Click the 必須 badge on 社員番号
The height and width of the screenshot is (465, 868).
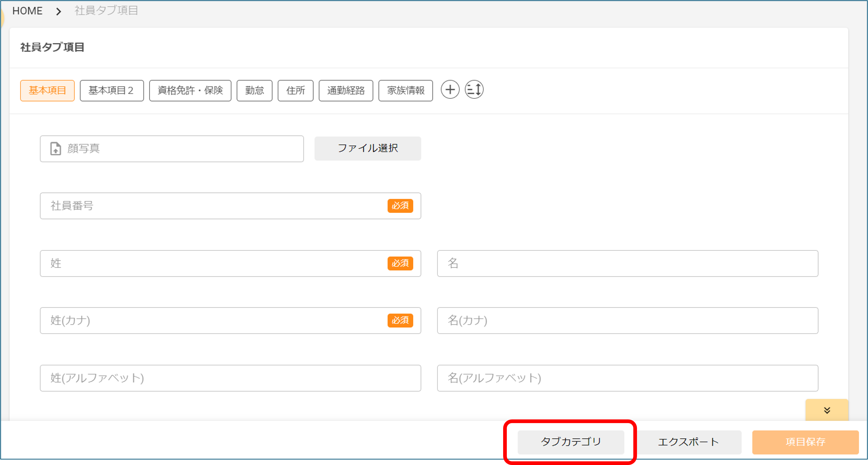click(400, 206)
